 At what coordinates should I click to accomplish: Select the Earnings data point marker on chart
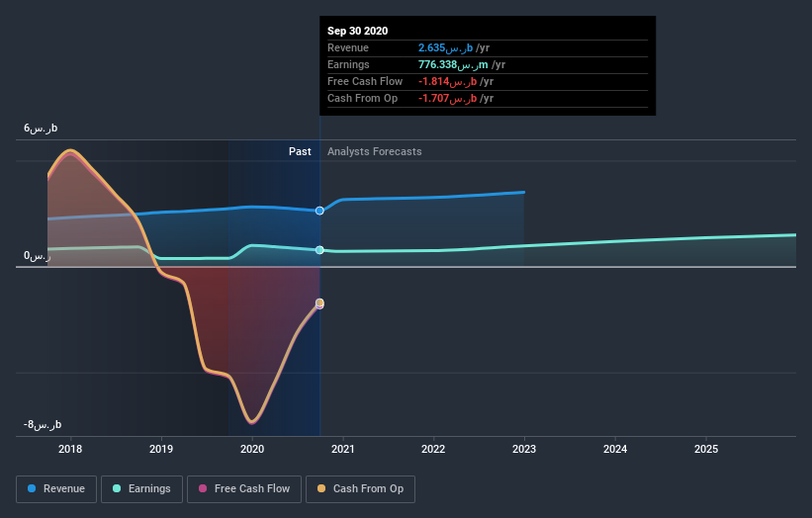[x=320, y=250]
